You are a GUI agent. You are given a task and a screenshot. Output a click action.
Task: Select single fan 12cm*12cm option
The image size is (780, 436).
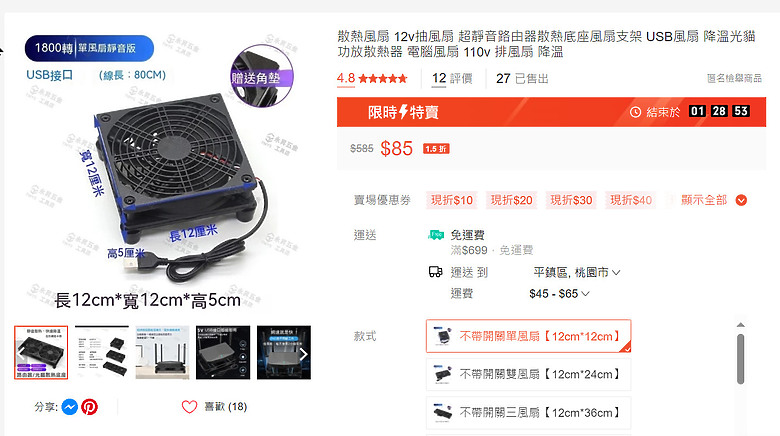coord(529,336)
